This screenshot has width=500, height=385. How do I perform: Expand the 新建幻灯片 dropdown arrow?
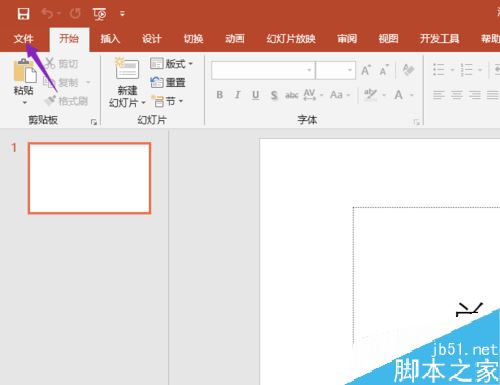click(143, 102)
